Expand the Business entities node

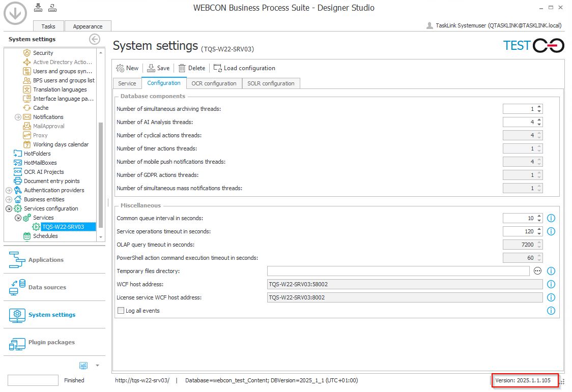9,199
